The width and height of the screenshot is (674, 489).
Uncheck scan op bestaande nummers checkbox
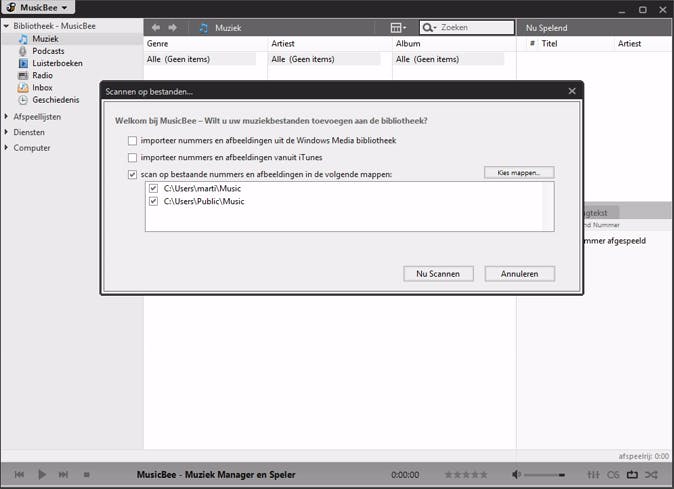(132, 174)
